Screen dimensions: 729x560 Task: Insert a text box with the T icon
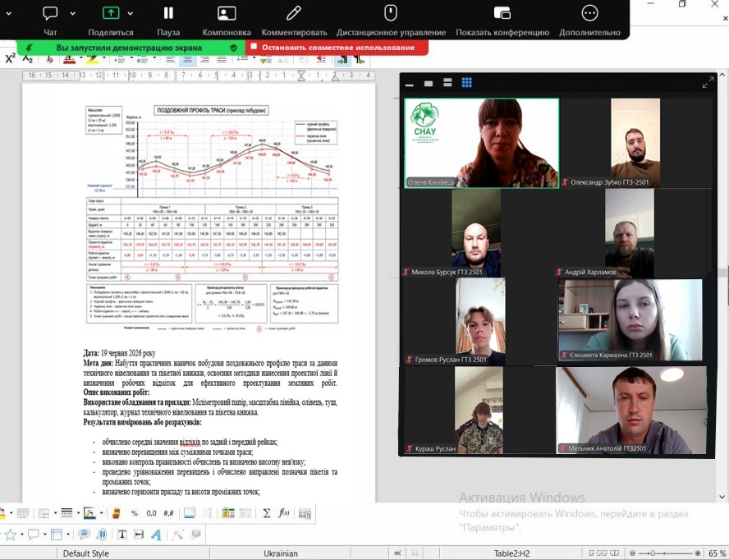tap(121, 535)
